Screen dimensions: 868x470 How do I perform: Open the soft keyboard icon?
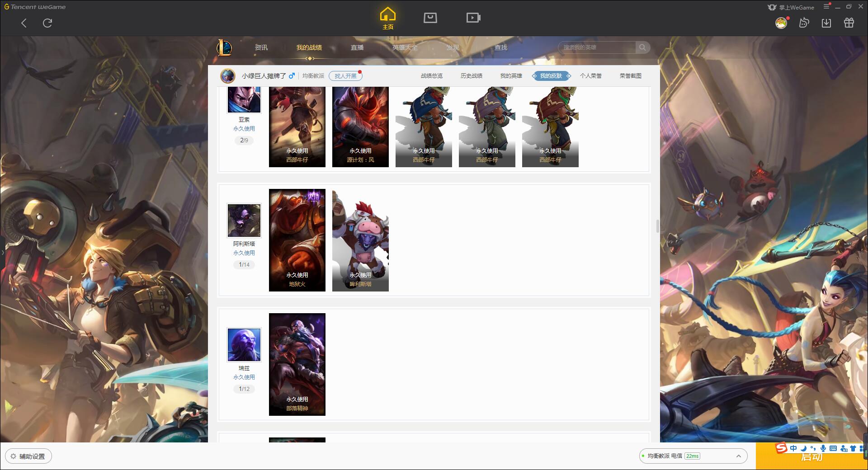click(833, 448)
